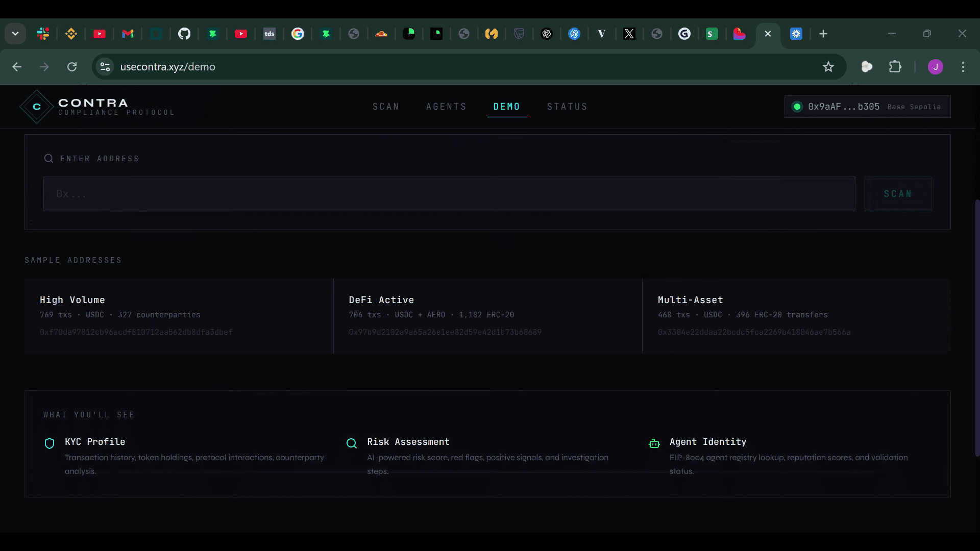This screenshot has width=980, height=551.
Task: Switch to the blue ChatGPT tab
Action: [574, 34]
